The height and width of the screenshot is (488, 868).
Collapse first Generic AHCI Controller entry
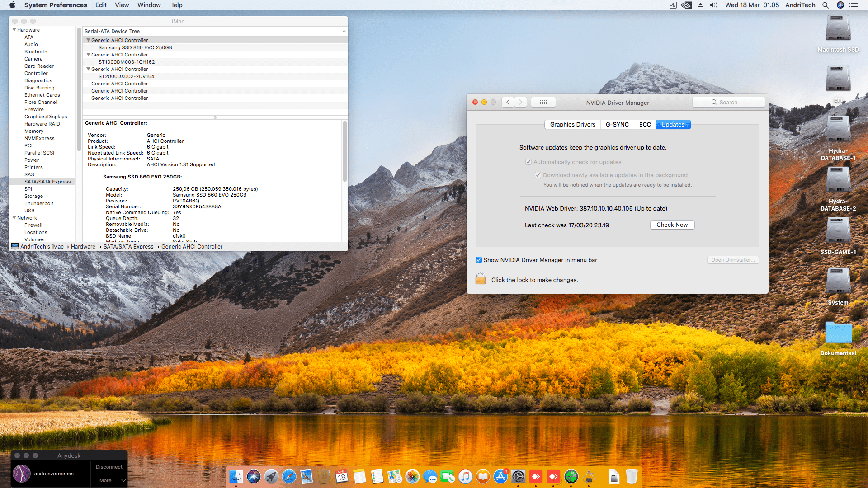click(88, 40)
